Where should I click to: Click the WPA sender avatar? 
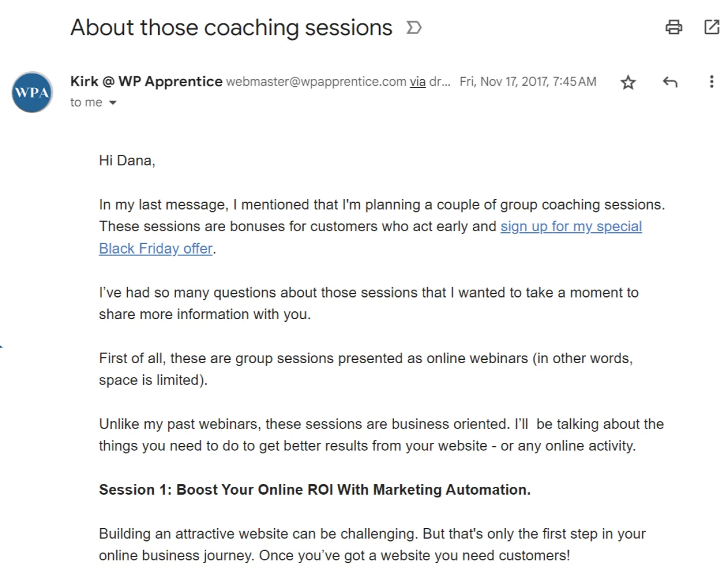(32, 92)
